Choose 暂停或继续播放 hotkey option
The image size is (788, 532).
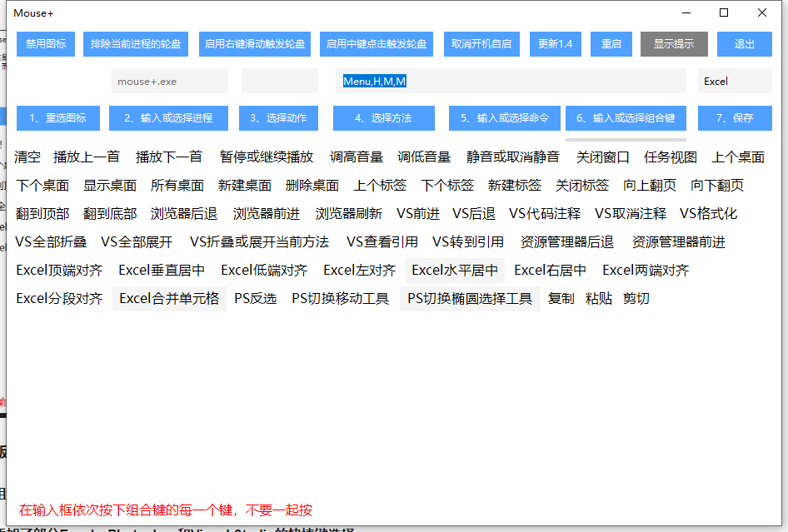coord(267,157)
